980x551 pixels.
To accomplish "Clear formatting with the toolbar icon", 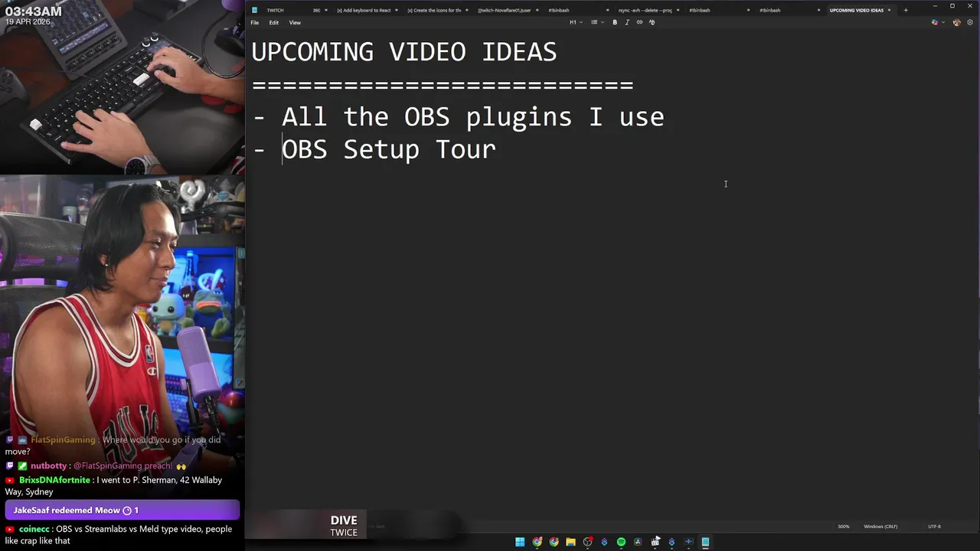I will [x=652, y=22].
